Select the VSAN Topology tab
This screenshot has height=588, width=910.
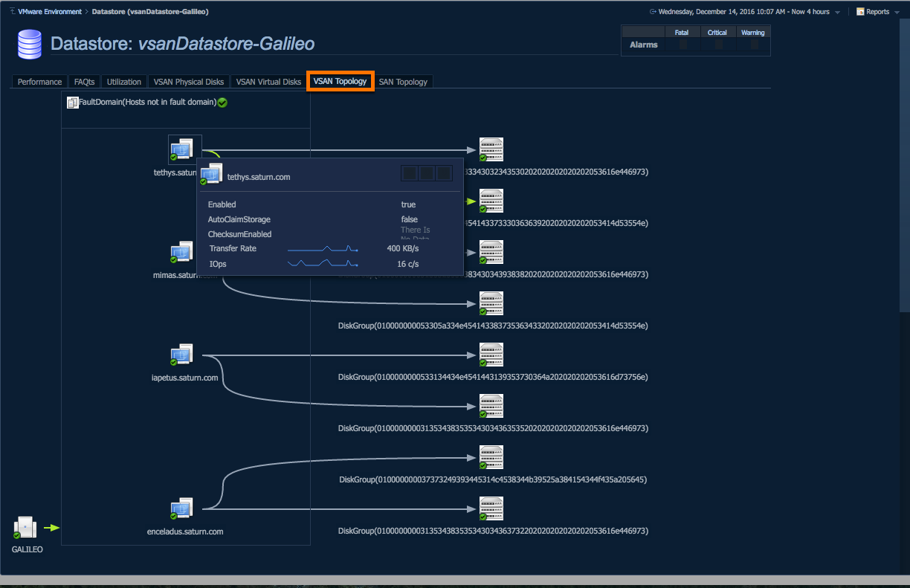coord(340,81)
